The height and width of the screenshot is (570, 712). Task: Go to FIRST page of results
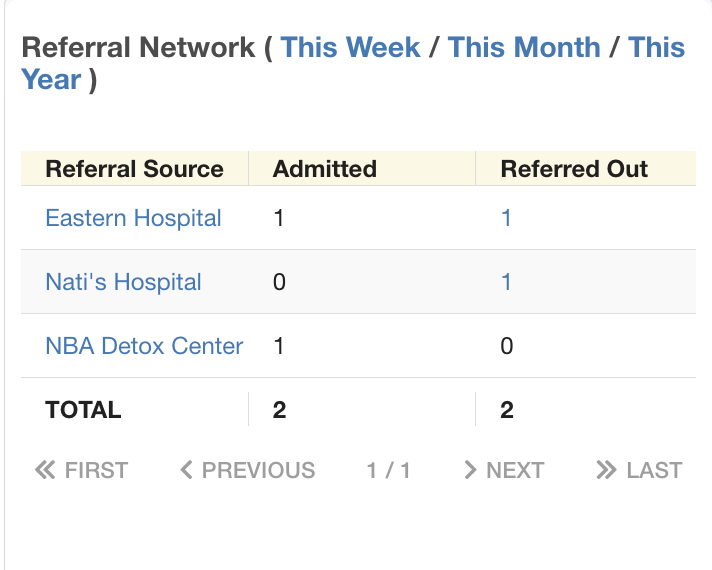[x=81, y=470]
